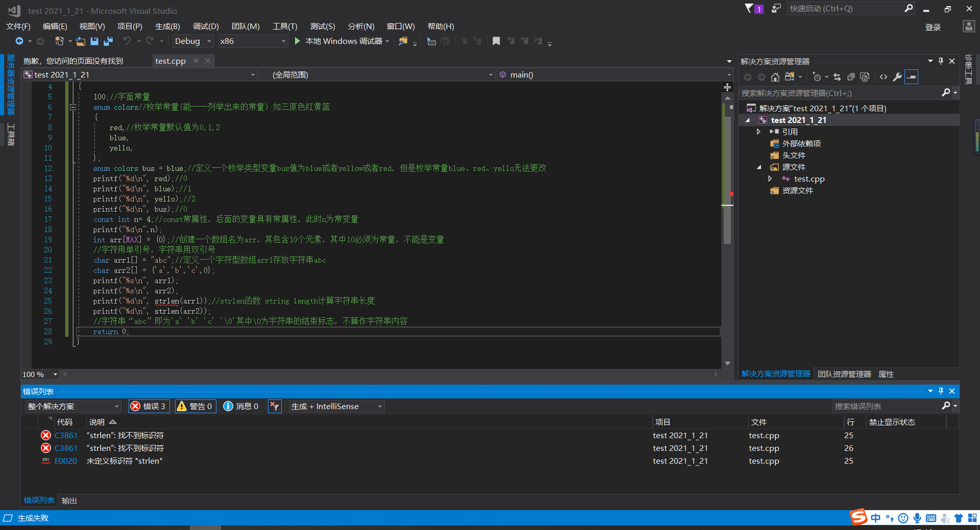The image size is (980, 530).
Task: Toggle bookmark on current line
Action: click(x=496, y=41)
